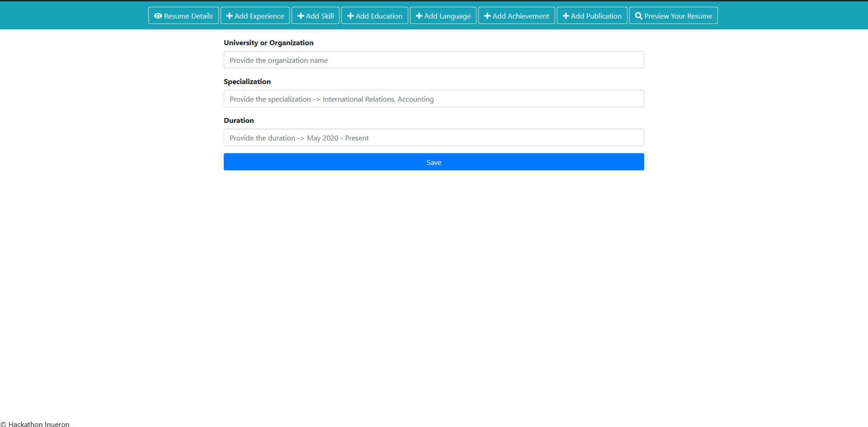Image resolution: width=868 pixels, height=427 pixels.
Task: Select the plus icon on Add Education
Action: [x=351, y=15]
